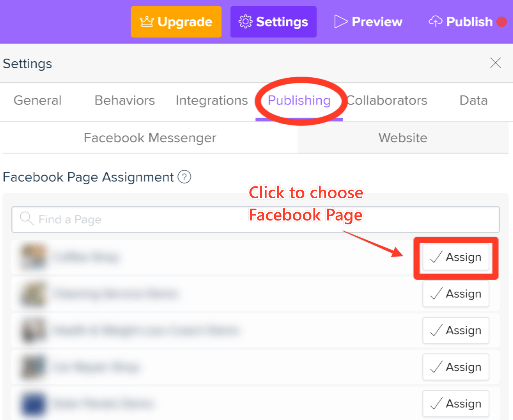Go to the Data tab

[x=473, y=100]
